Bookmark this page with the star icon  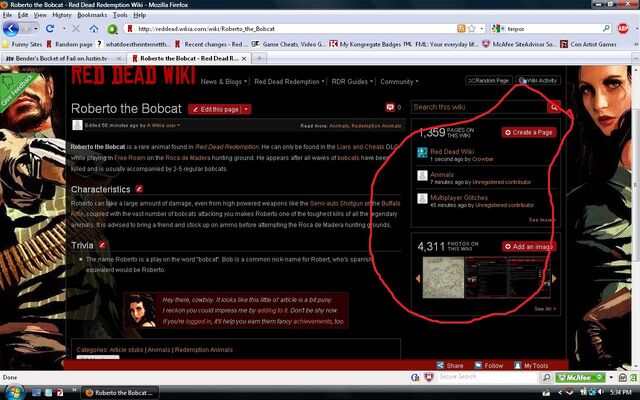[471, 29]
